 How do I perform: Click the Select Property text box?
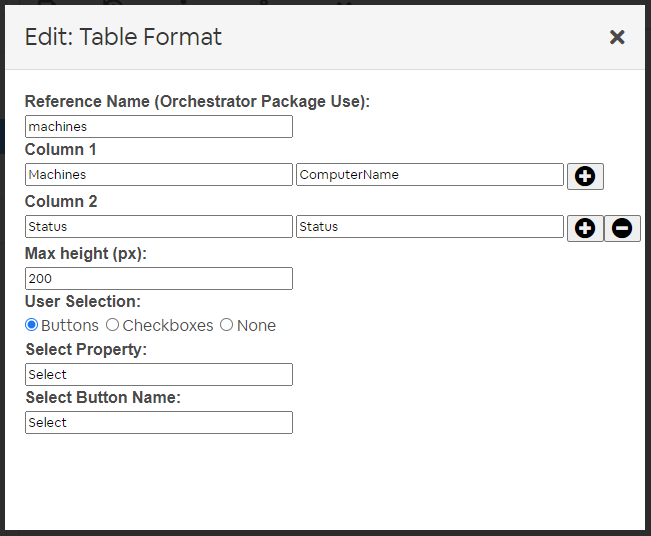[x=159, y=374]
